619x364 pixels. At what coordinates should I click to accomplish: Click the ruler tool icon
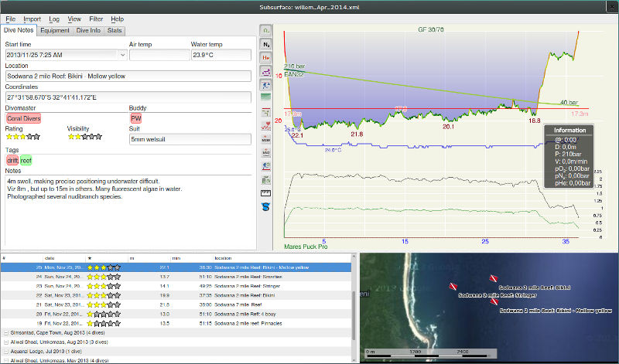pyautogui.click(x=267, y=193)
